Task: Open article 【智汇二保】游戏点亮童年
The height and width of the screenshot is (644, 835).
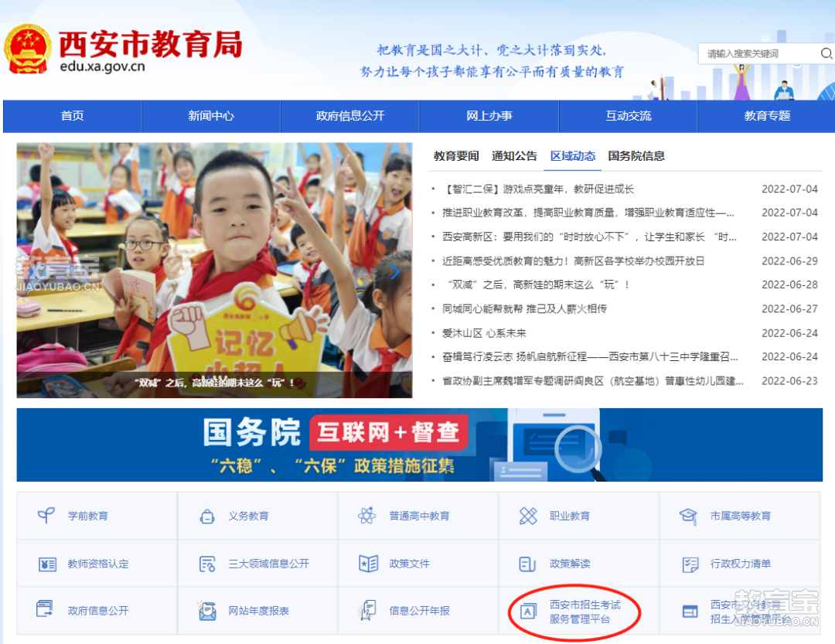Action: [538, 189]
